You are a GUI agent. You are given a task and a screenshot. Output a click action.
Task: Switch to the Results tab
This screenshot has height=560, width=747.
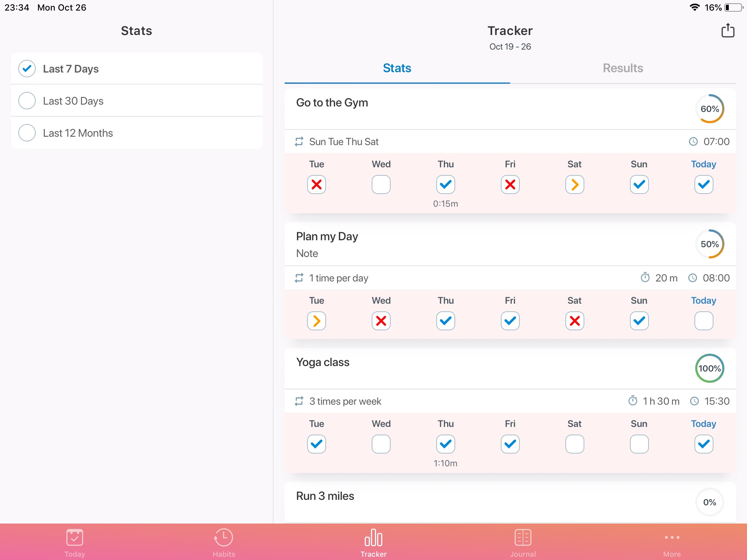click(x=623, y=68)
